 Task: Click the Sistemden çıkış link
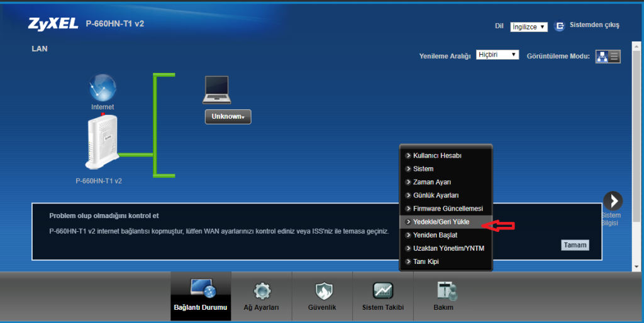(594, 25)
